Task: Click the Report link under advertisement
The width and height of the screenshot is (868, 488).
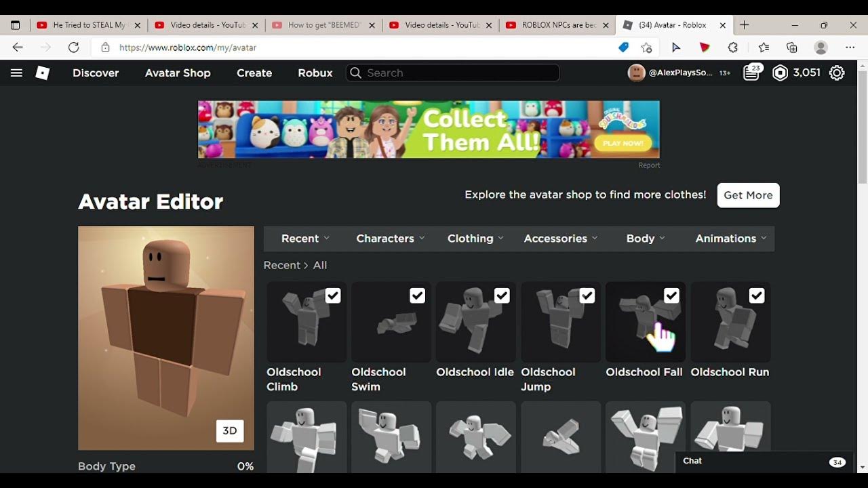Action: tap(649, 165)
